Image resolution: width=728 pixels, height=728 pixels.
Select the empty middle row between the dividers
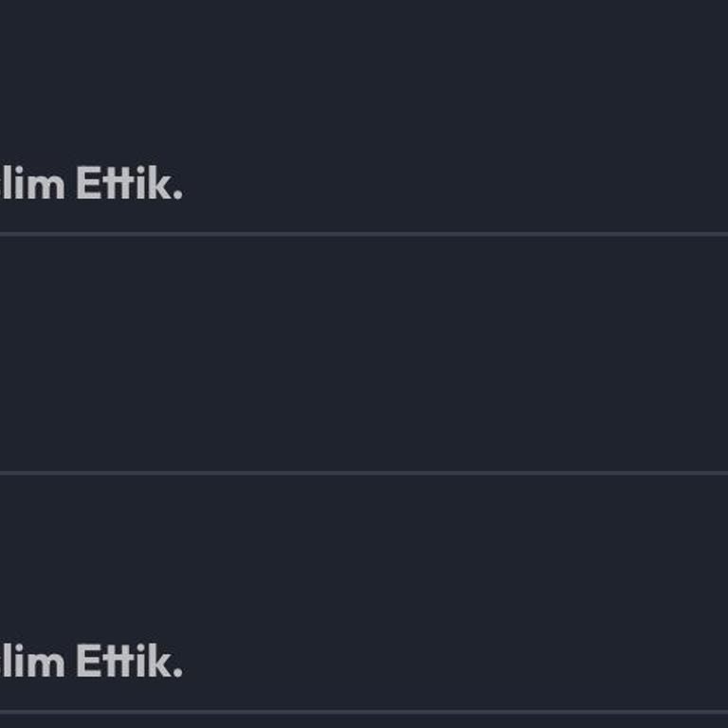[x=364, y=353]
